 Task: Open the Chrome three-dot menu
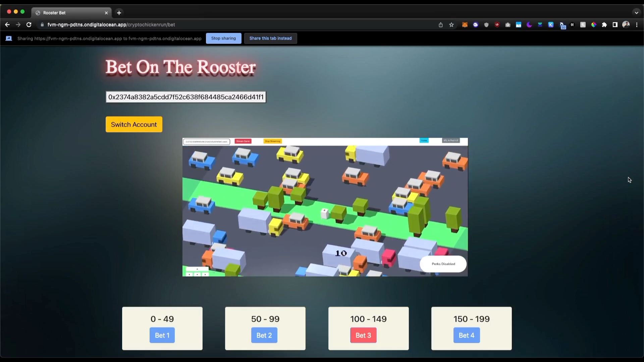pyautogui.click(x=637, y=25)
